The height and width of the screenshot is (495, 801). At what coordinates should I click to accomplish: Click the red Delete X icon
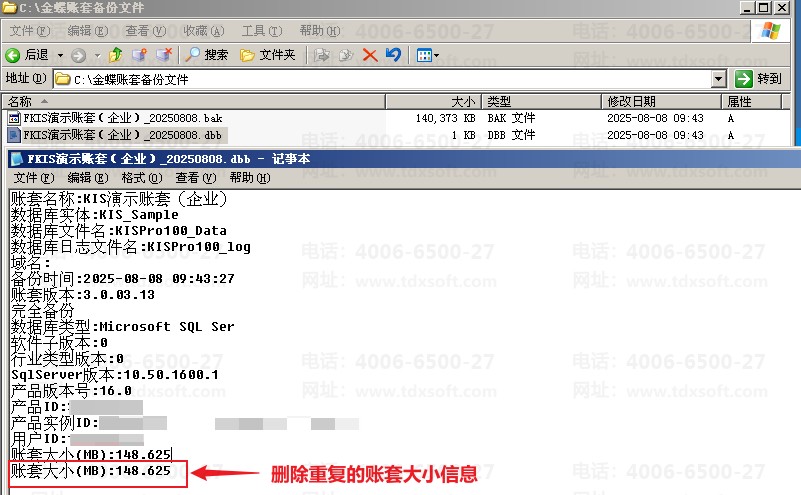[370, 55]
